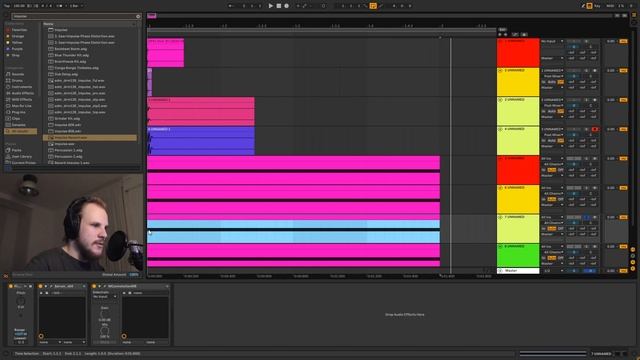Open the Yellow collection
This screenshot has height=360, width=640.
pos(17,42)
